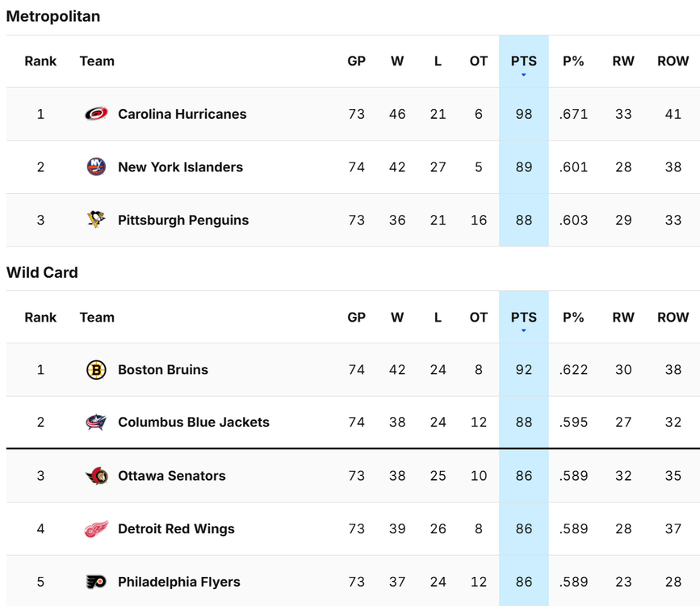The height and width of the screenshot is (606, 700).
Task: Click the Philadelphia Flyers logo
Action: 96,582
